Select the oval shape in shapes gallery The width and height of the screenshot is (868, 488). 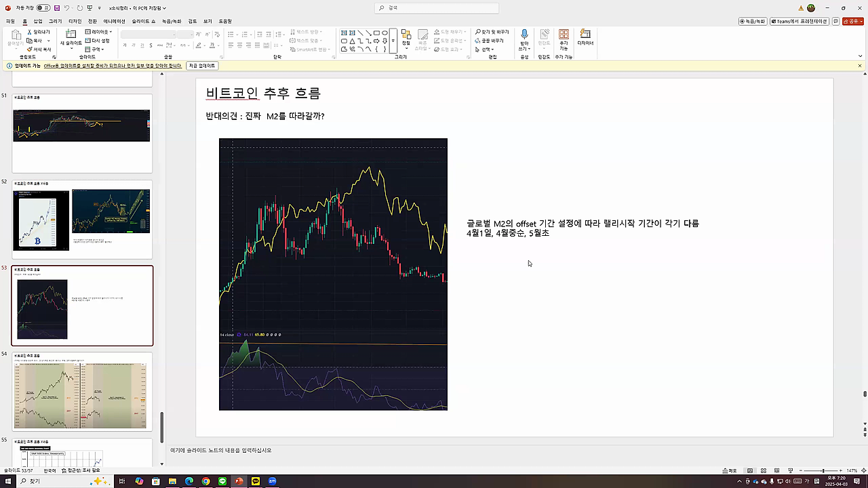[x=385, y=33]
